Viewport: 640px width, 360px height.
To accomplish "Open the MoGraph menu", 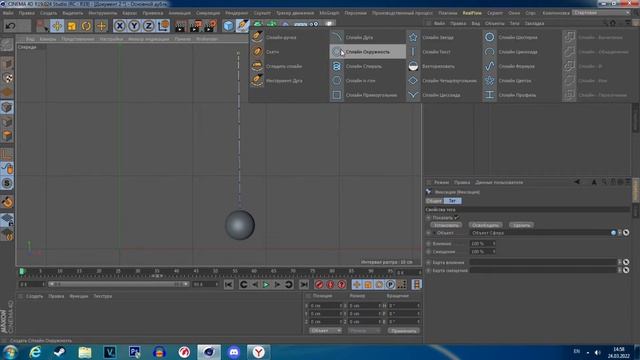I will (329, 13).
